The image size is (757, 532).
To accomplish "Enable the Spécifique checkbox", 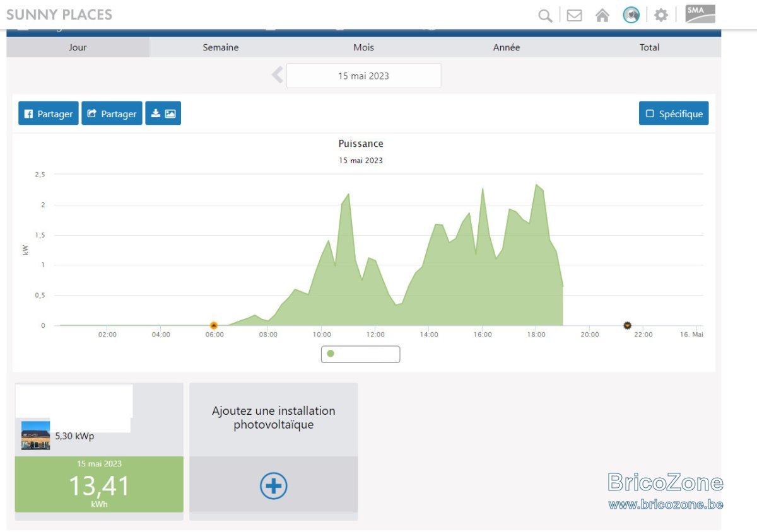I will [674, 113].
